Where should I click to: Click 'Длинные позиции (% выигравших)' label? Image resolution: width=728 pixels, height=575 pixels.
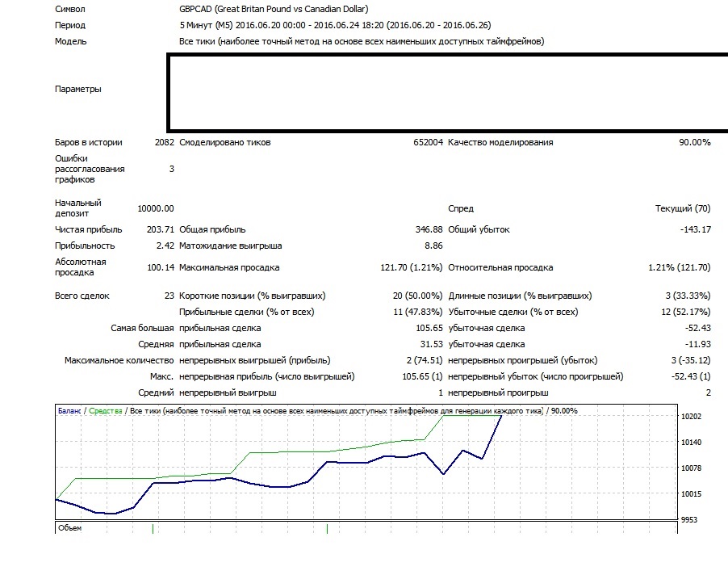tap(520, 296)
